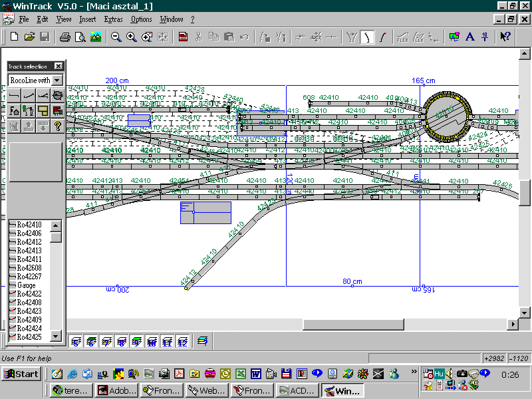Open the Extras menu
532x399 pixels.
coord(113,19)
